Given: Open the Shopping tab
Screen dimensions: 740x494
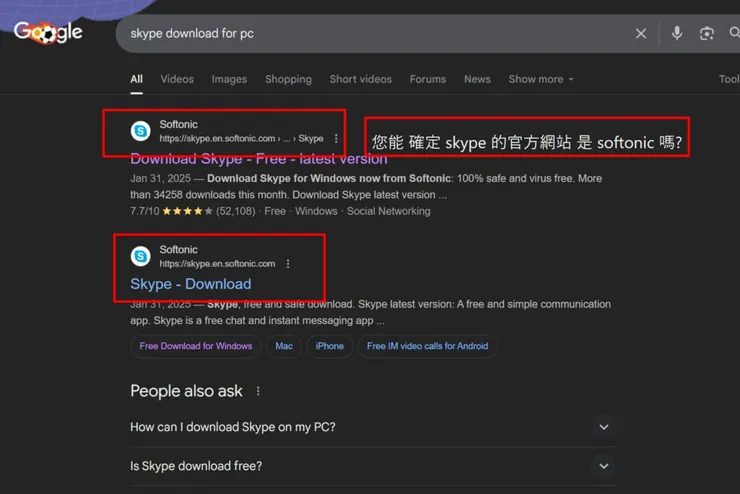Looking at the screenshot, I should pos(288,79).
